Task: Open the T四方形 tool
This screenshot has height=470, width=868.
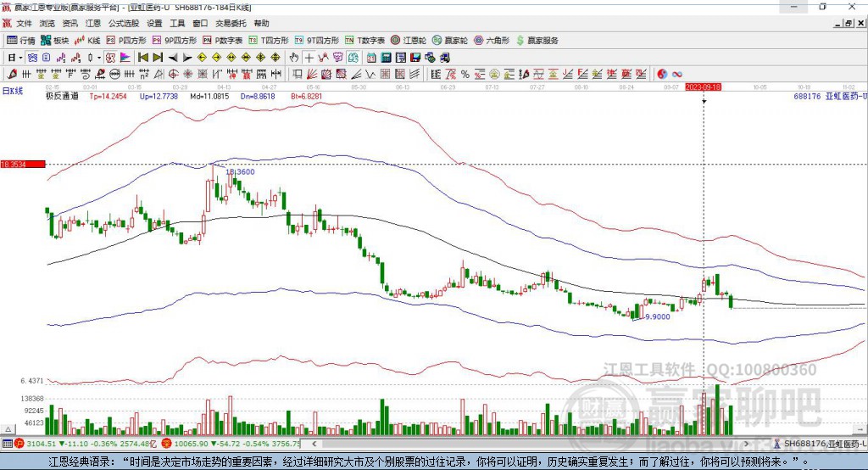Action: [x=269, y=41]
